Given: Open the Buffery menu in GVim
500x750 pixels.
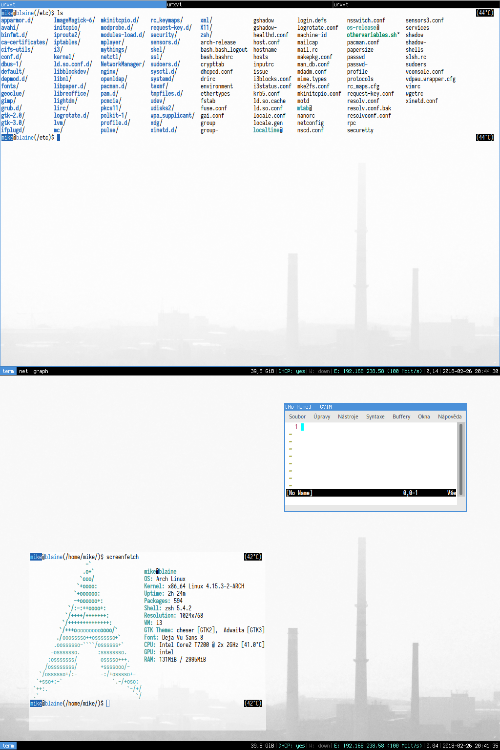Looking at the screenshot, I should (x=401, y=417).
